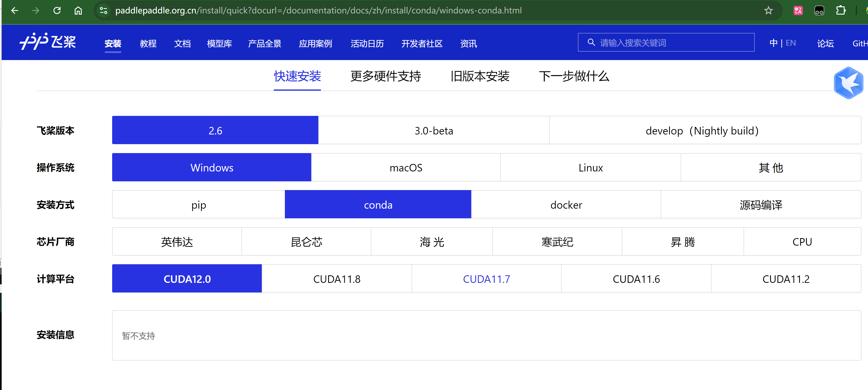
Task: Choose 海光 chip vendor
Action: (x=432, y=241)
